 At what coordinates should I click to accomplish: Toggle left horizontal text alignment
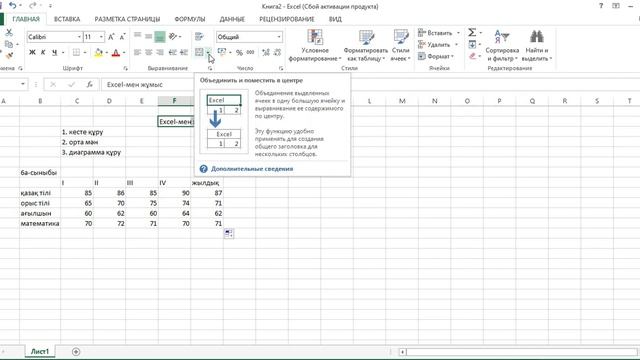point(138,52)
